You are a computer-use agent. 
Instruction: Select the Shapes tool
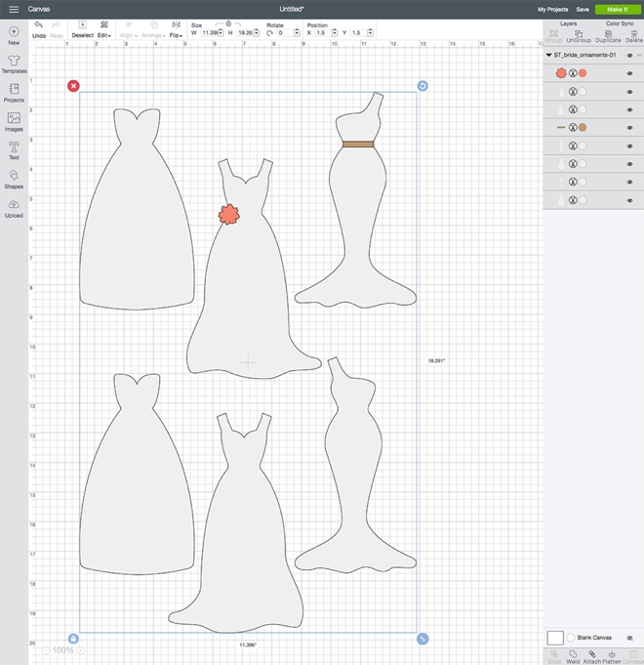pyautogui.click(x=14, y=176)
